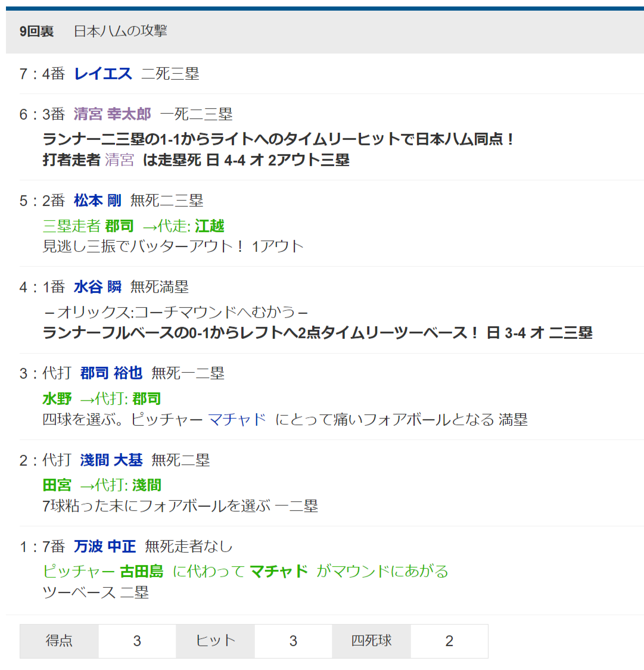Image resolution: width=644 pixels, height=670 pixels.
Task: Click 江越 pinch runner name
Action: coord(209,226)
